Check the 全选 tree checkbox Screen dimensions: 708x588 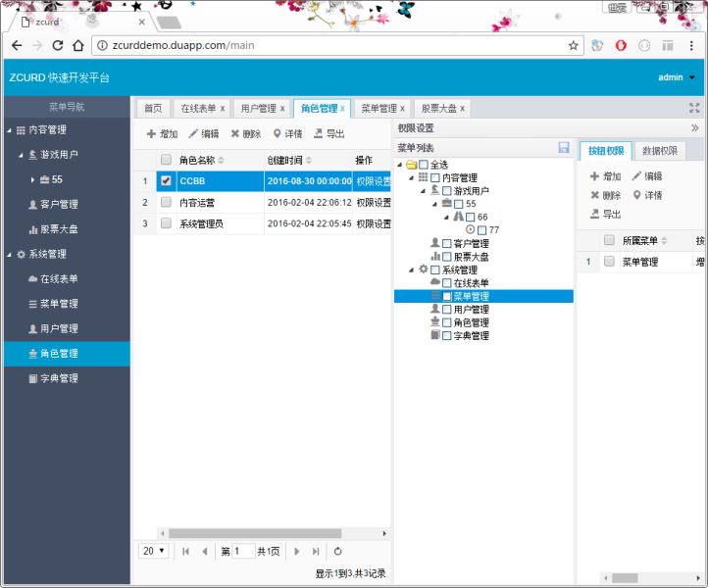pyautogui.click(x=424, y=165)
